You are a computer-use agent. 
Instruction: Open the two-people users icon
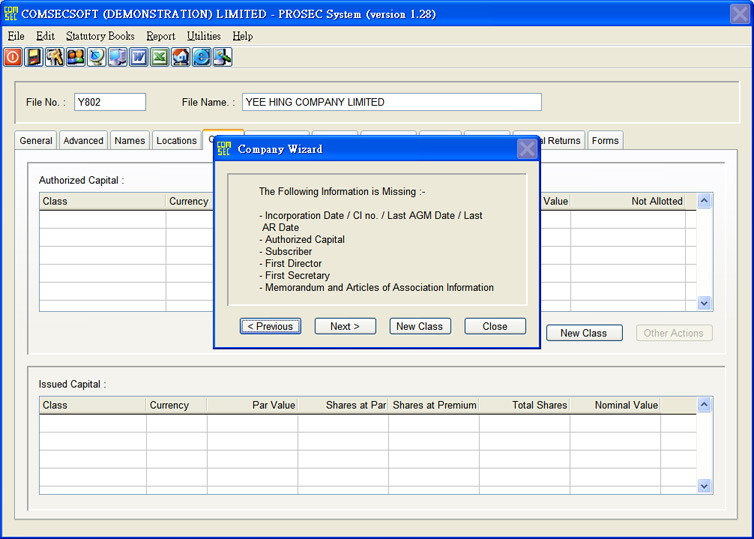click(75, 57)
